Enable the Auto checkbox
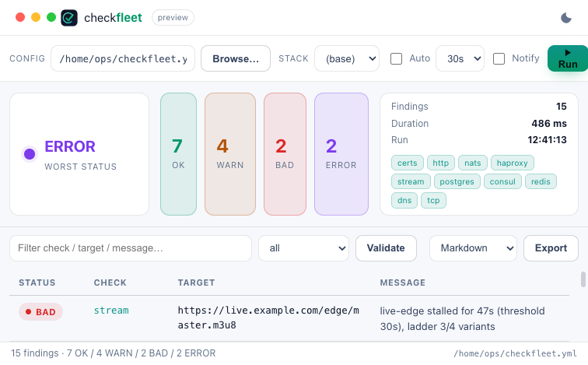This screenshot has height=365, width=588. pos(397,58)
